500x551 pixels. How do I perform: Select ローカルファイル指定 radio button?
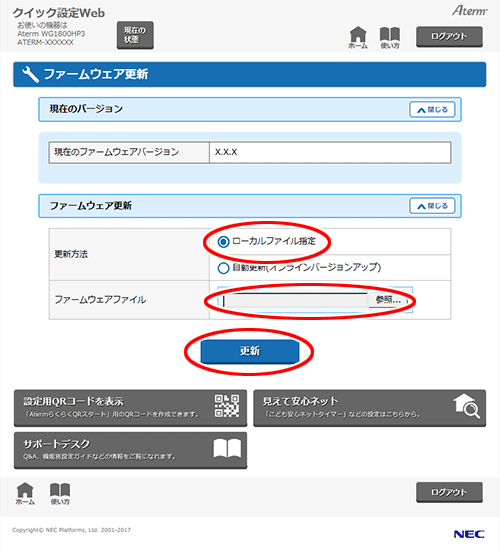coord(223,242)
